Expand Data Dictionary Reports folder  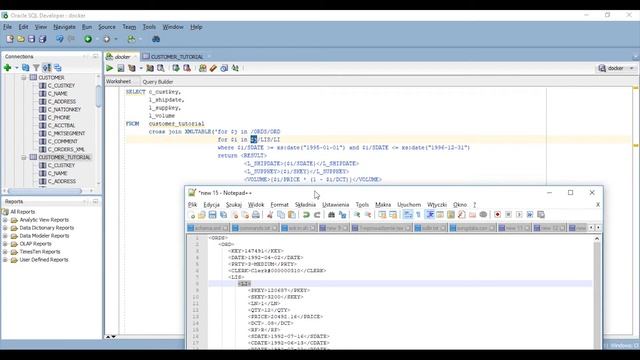5,228
